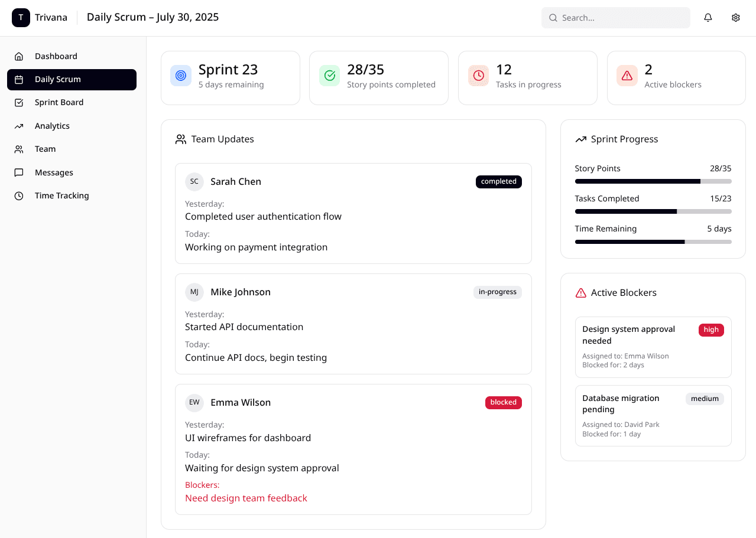Screen dimensions: 756x538
Task: Click the blocked badge on Emma Wilson
Action: click(x=503, y=403)
